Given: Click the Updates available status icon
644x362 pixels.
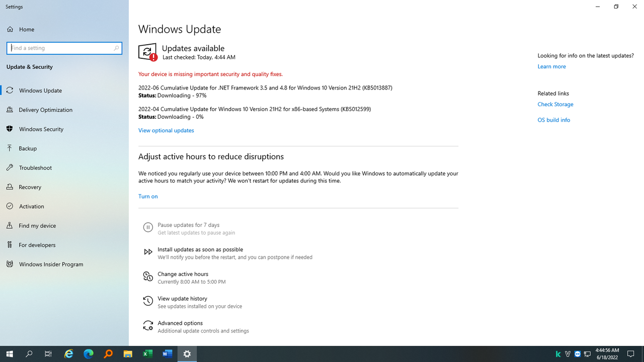Looking at the screenshot, I should point(148,52).
